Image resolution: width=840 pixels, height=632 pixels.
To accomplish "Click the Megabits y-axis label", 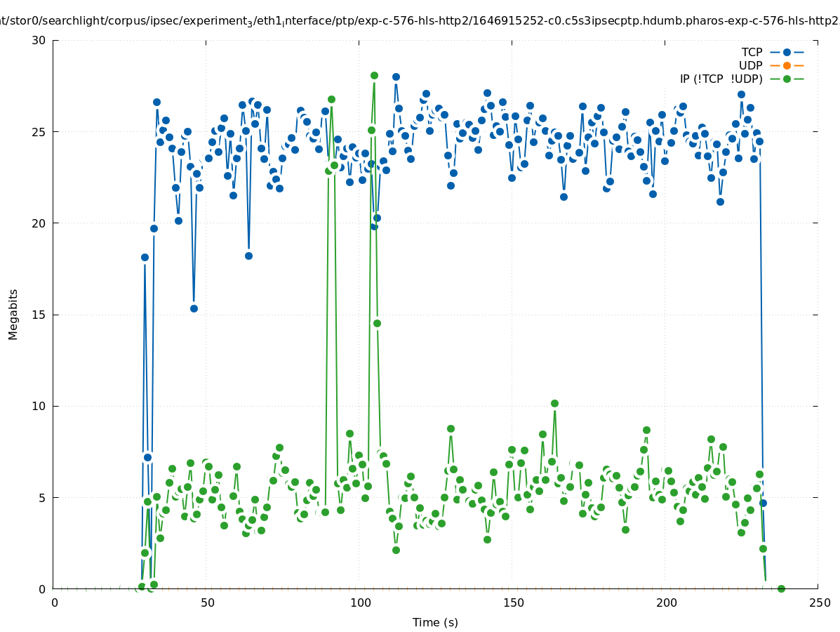I will (x=13, y=314).
